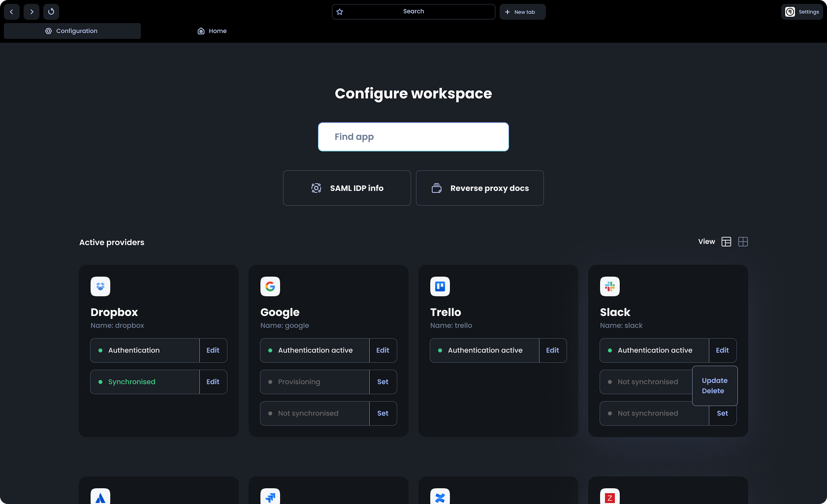827x504 pixels.
Task: Click Google 'Provisioning' status label
Action: coord(299,382)
